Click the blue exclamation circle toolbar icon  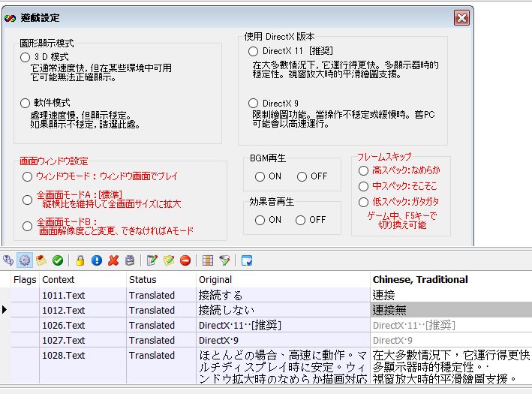click(97, 260)
